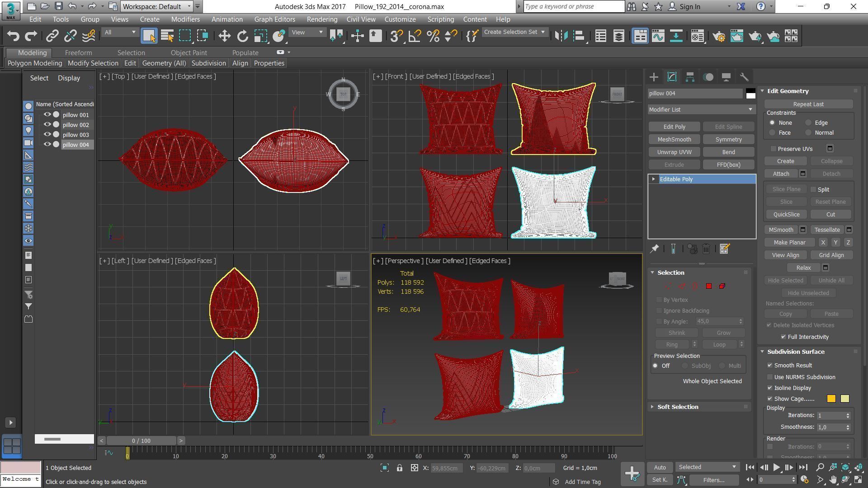Collapse the Subdivision Surface rollout

click(796, 352)
